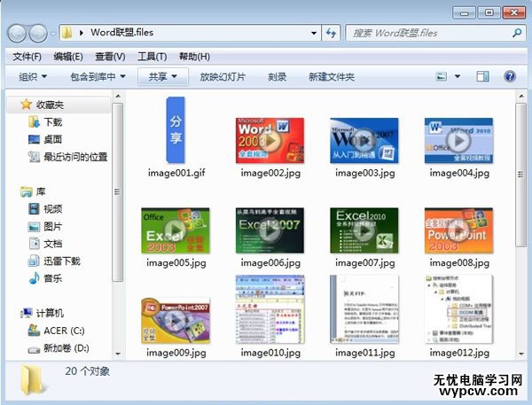Open the view options dropdown arrow
Screen dimensions: 532x405
coord(458,77)
